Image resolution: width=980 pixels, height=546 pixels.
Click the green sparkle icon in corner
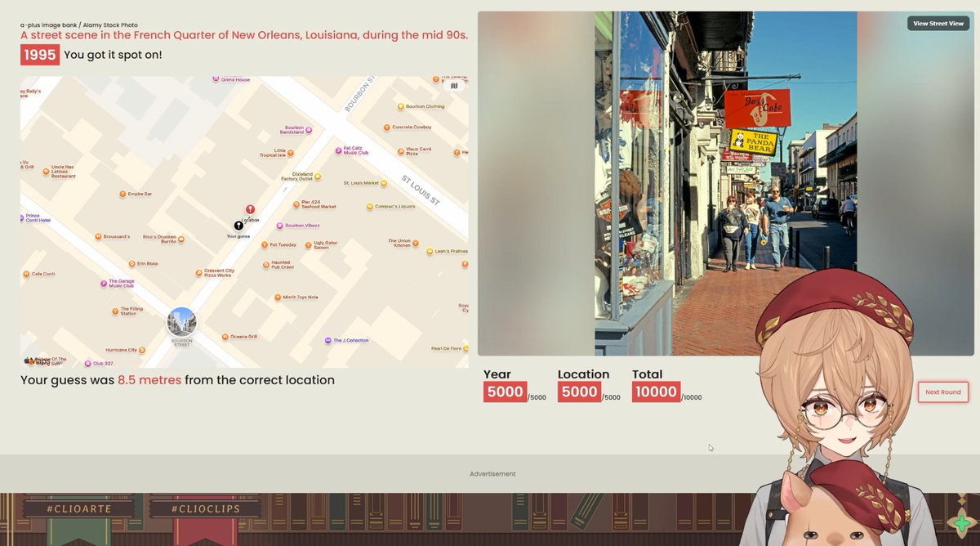(x=962, y=523)
